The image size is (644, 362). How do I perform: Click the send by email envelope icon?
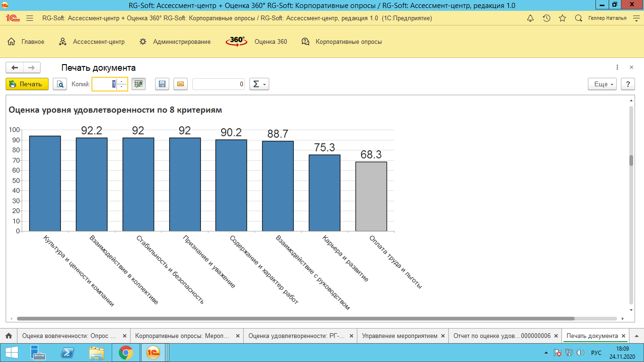coord(181,84)
